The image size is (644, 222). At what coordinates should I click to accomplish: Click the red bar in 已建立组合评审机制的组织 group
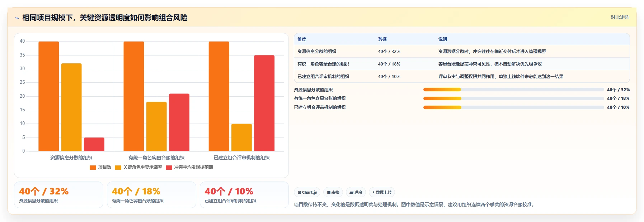tap(264, 103)
